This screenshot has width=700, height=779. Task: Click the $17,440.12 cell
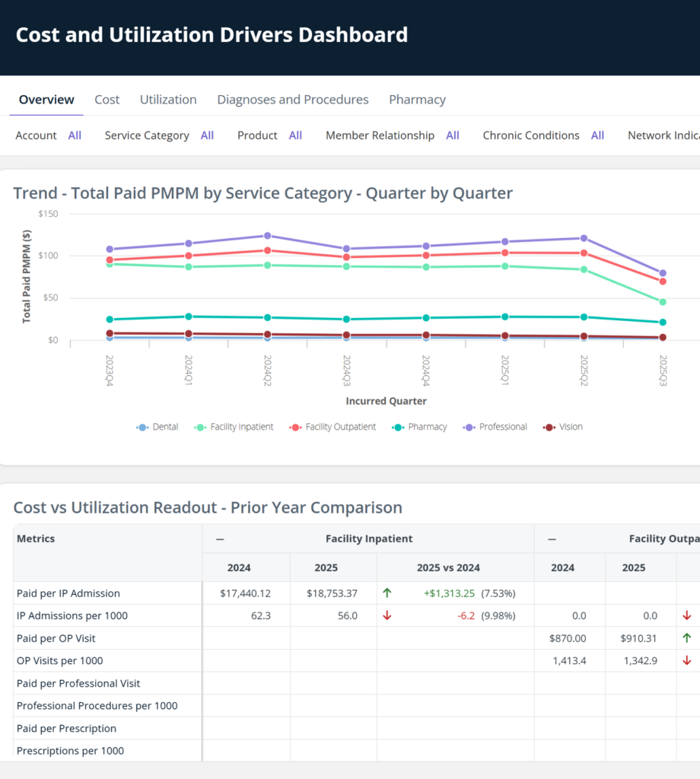tap(246, 593)
